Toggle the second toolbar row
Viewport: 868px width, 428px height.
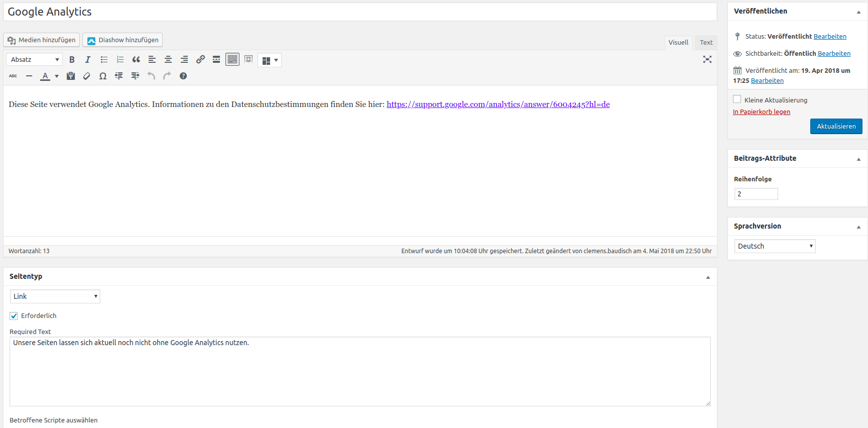point(232,60)
